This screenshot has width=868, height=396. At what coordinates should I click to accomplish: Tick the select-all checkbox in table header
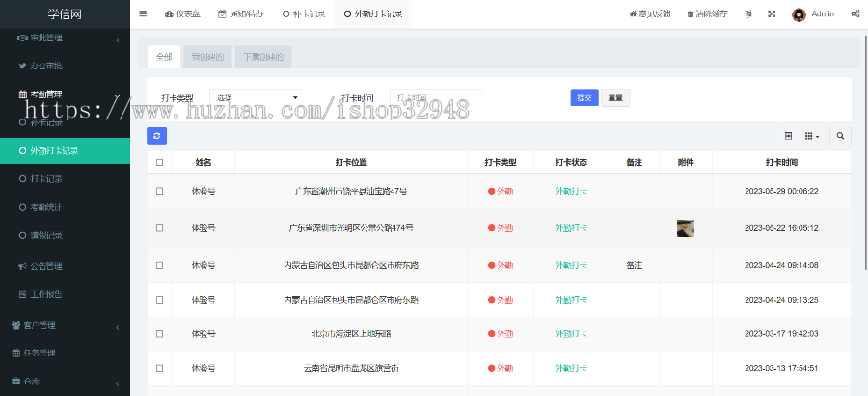click(x=159, y=163)
